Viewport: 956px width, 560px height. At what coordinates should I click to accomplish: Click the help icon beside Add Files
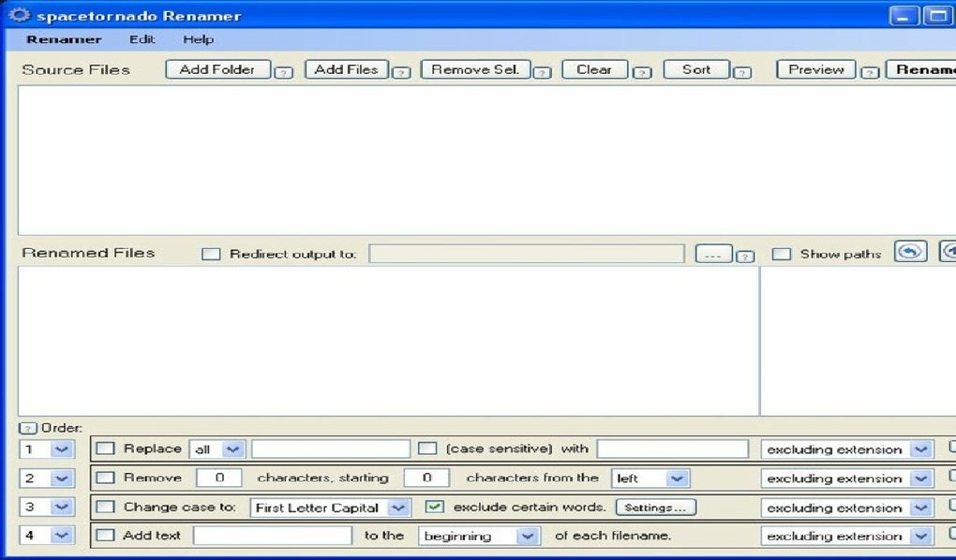coord(400,73)
